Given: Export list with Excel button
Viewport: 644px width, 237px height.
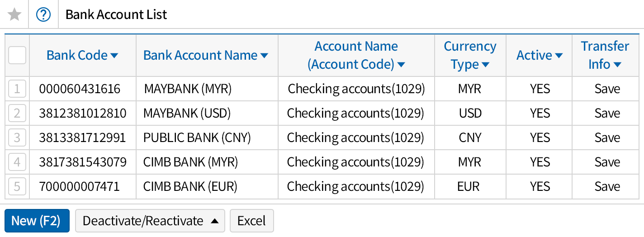Looking at the screenshot, I should pyautogui.click(x=251, y=221).
